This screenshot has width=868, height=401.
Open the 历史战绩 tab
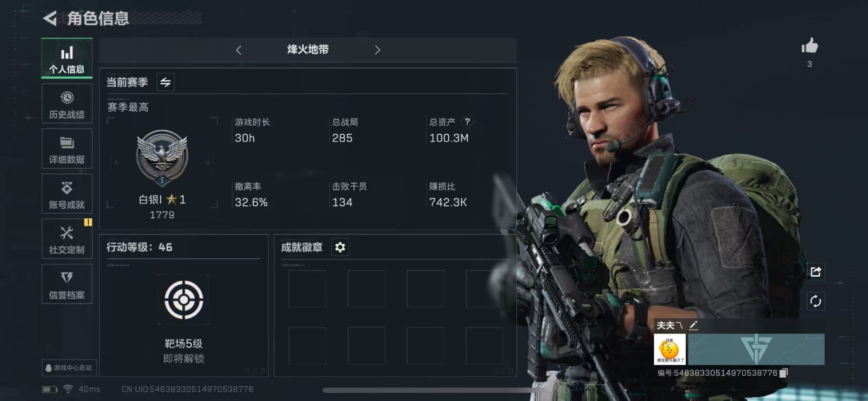pos(67,104)
